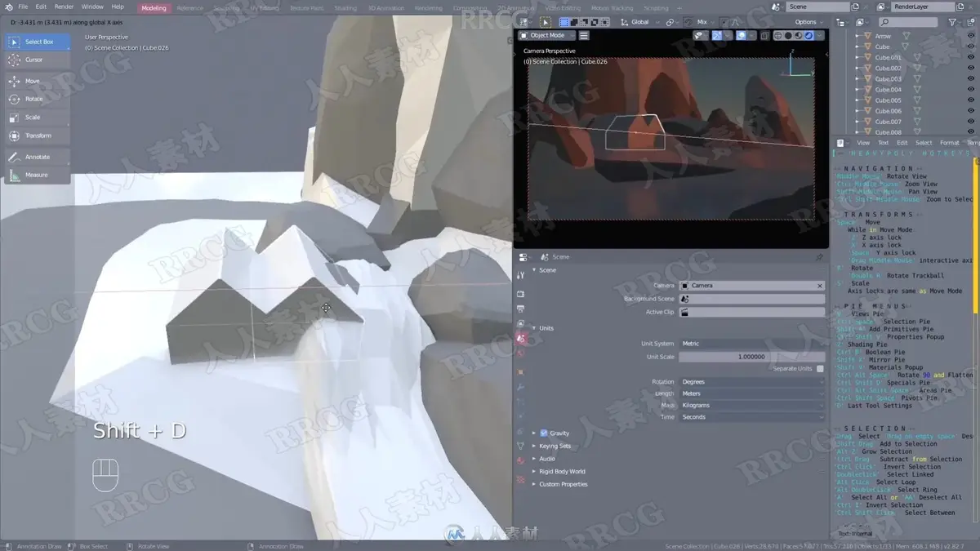Select the Cursor tool

(38, 60)
